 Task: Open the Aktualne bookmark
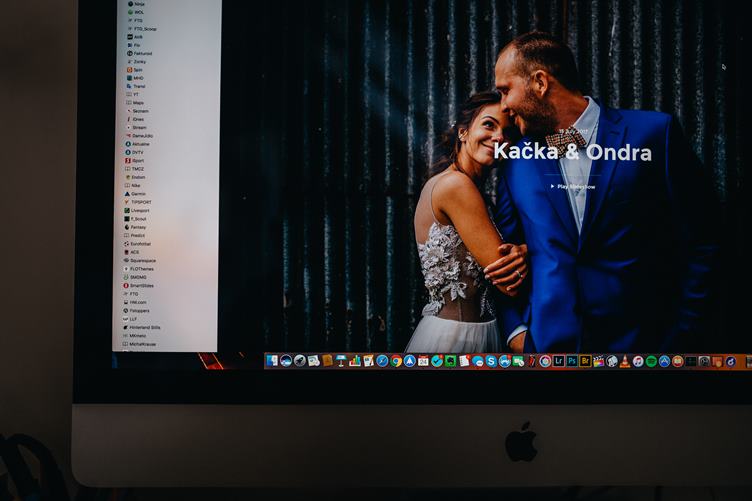point(140,143)
